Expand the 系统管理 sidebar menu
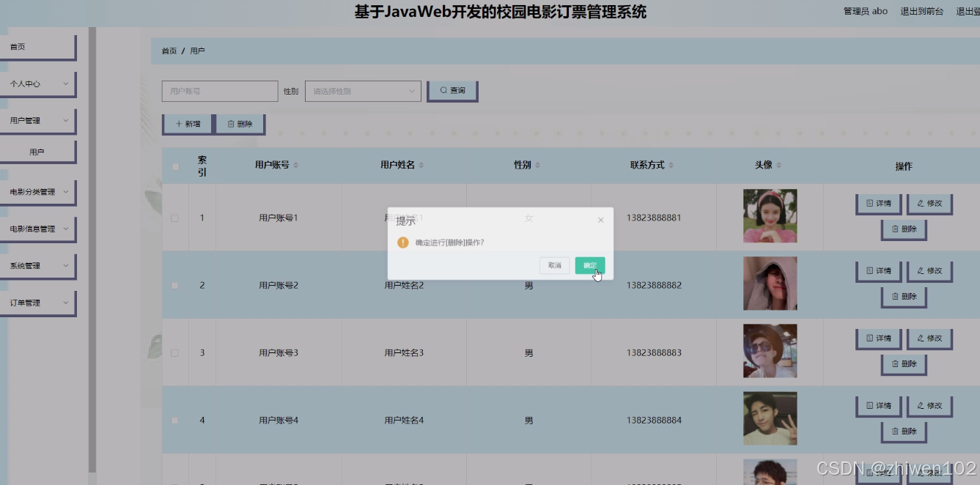Screen dimensions: 980x485 point(37,266)
